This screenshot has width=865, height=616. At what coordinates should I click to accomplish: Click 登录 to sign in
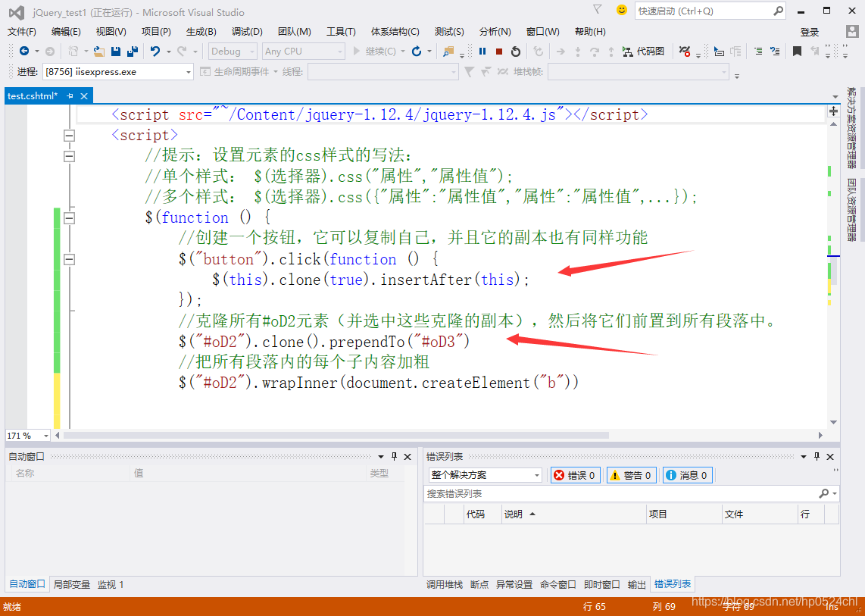[810, 32]
